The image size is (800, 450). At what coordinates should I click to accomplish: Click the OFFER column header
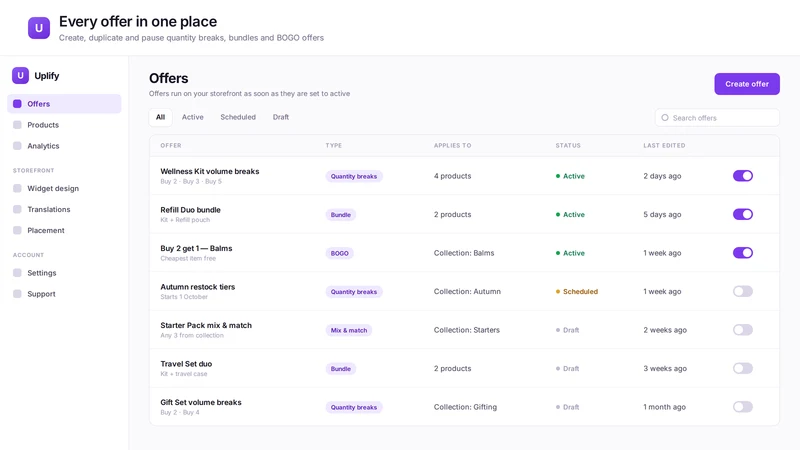(171, 145)
